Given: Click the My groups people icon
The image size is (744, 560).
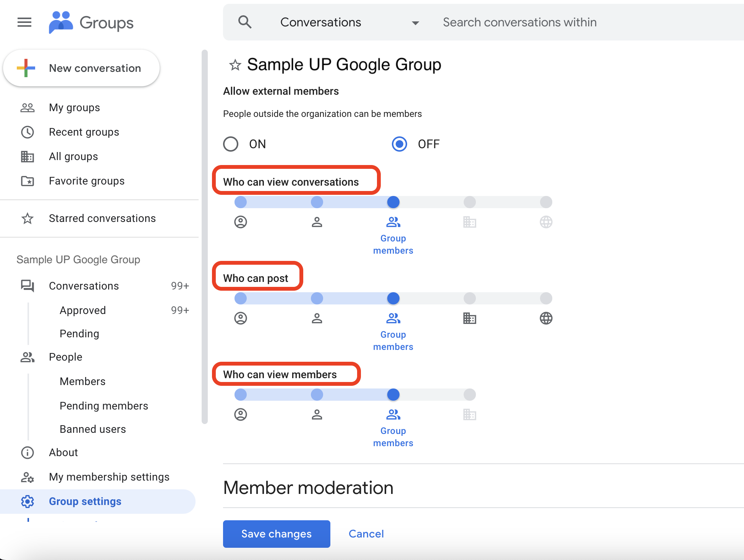Looking at the screenshot, I should tap(27, 108).
